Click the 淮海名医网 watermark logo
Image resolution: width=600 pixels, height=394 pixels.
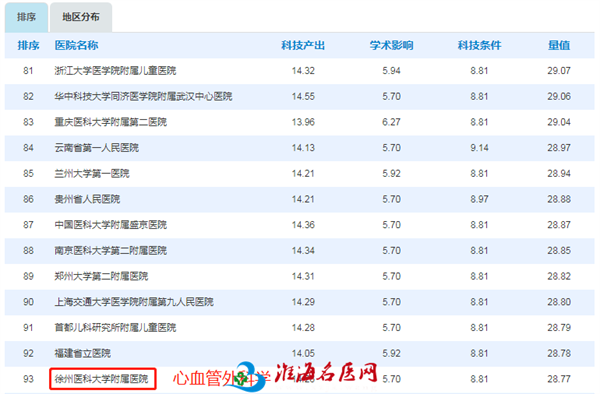326,373
